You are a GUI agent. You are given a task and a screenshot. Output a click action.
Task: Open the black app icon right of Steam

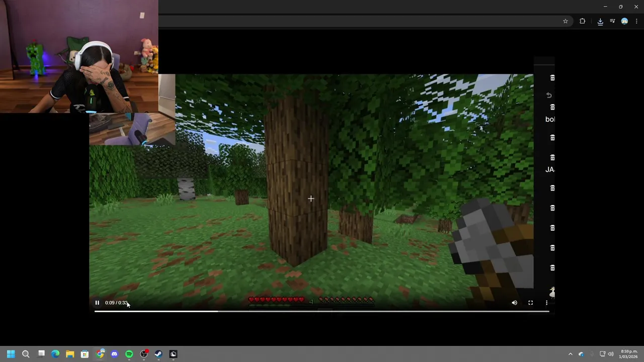tap(173, 354)
